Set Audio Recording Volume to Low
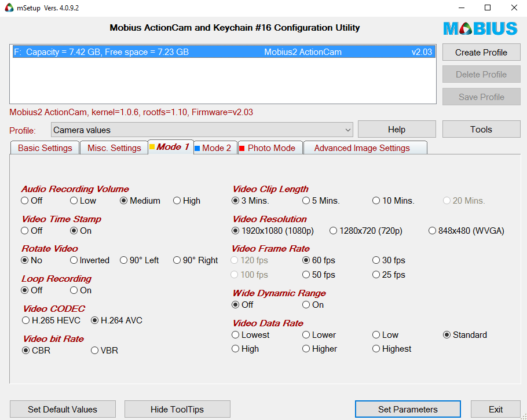This screenshot has height=420, width=527. 83,201
